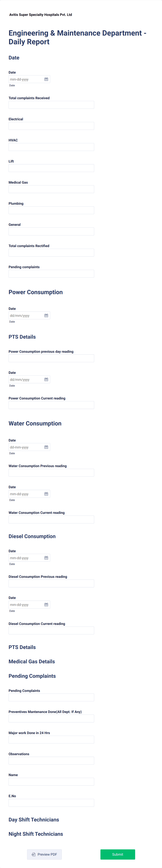
Task: Click the second Diesel Consumption calendar icon
Action: click(x=46, y=604)
